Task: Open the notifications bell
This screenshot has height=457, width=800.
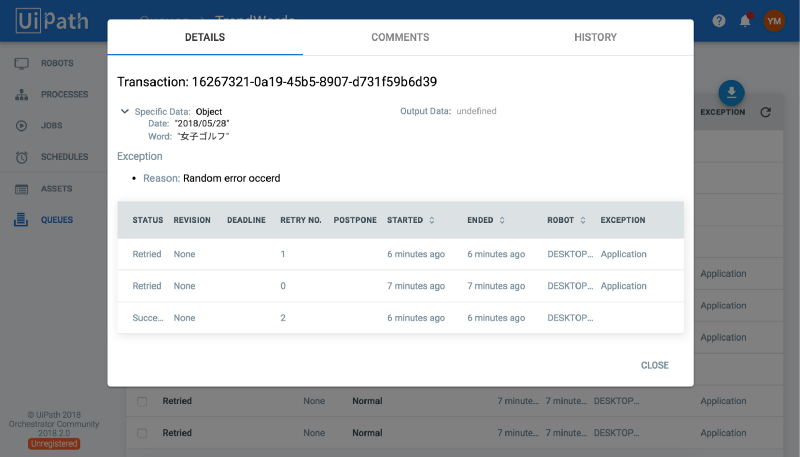Action: (745, 21)
